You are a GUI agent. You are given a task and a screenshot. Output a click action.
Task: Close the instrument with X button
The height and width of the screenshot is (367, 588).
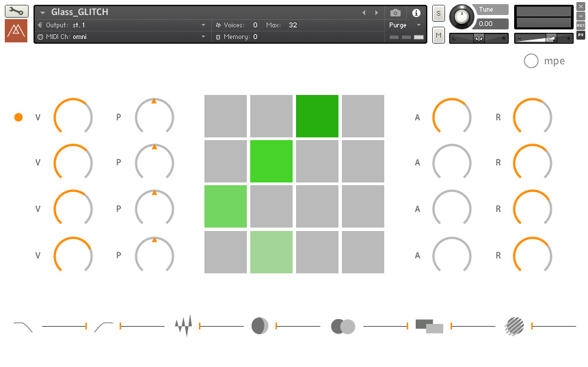point(580,6)
